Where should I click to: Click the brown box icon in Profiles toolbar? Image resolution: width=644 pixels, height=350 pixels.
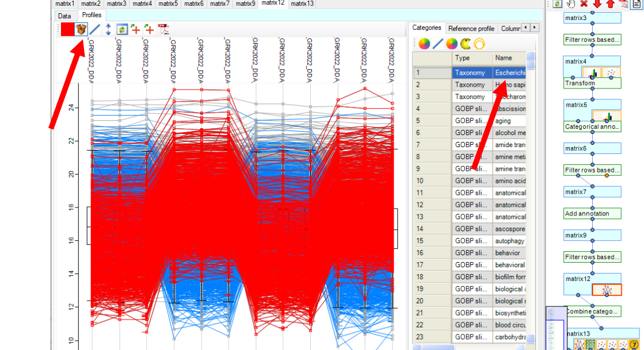[81, 29]
